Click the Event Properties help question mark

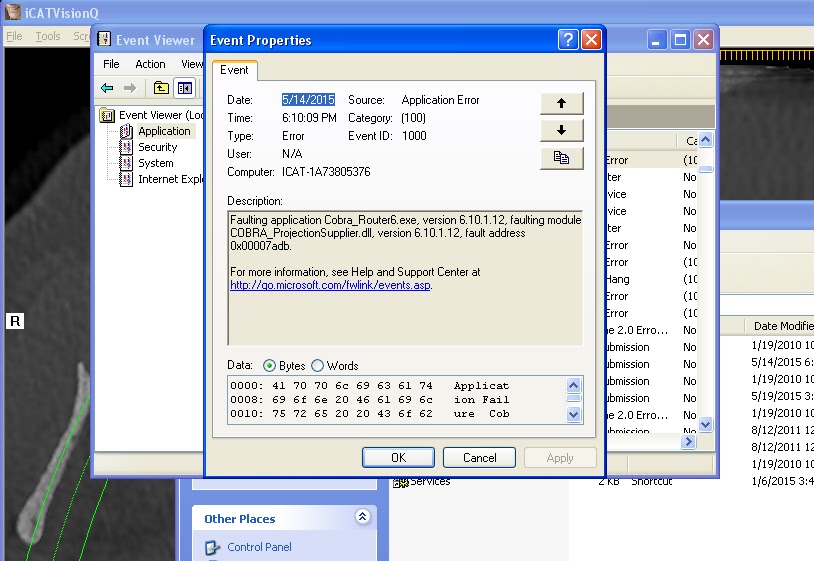[568, 39]
